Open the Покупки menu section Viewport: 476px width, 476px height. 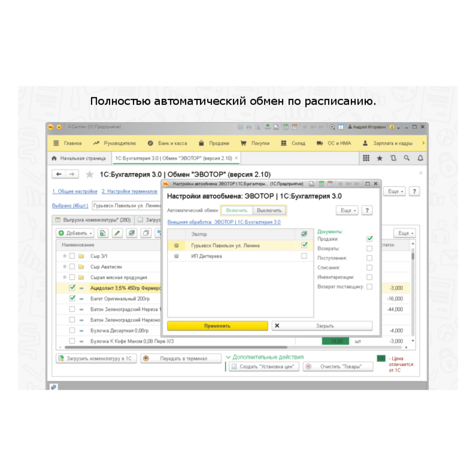[x=255, y=144]
